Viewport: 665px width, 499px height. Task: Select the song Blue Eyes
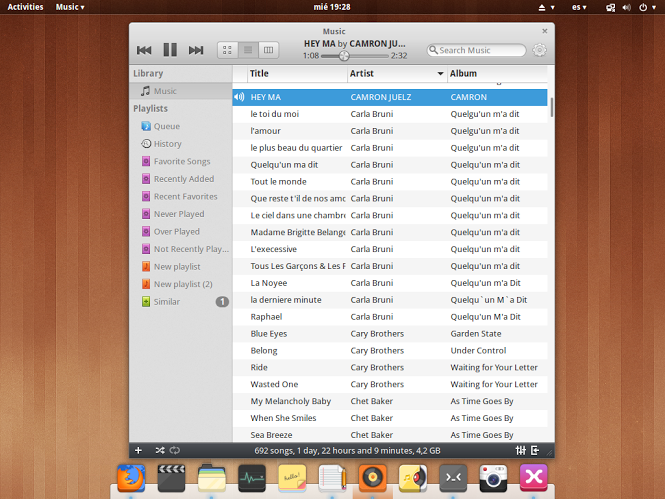point(390,334)
